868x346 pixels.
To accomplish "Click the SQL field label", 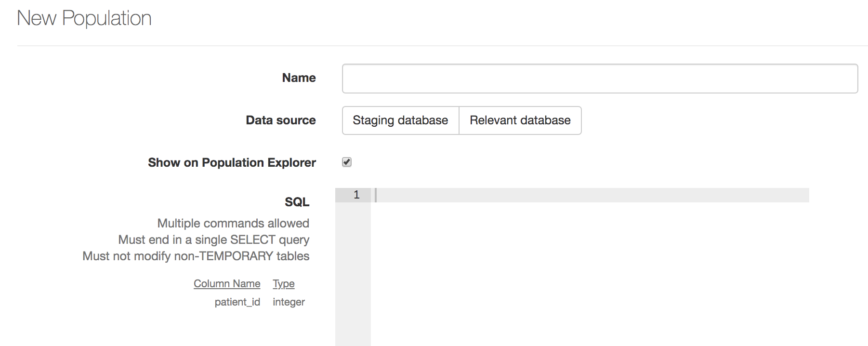I will [297, 202].
